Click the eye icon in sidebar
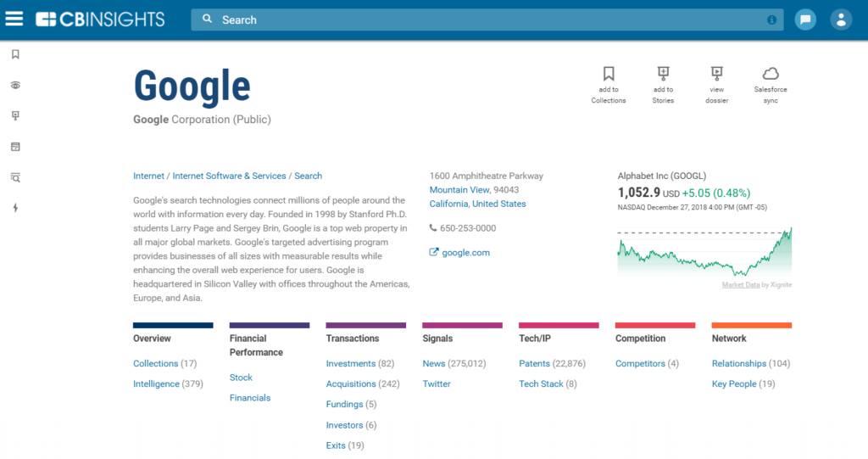The width and height of the screenshot is (868, 459). point(15,86)
